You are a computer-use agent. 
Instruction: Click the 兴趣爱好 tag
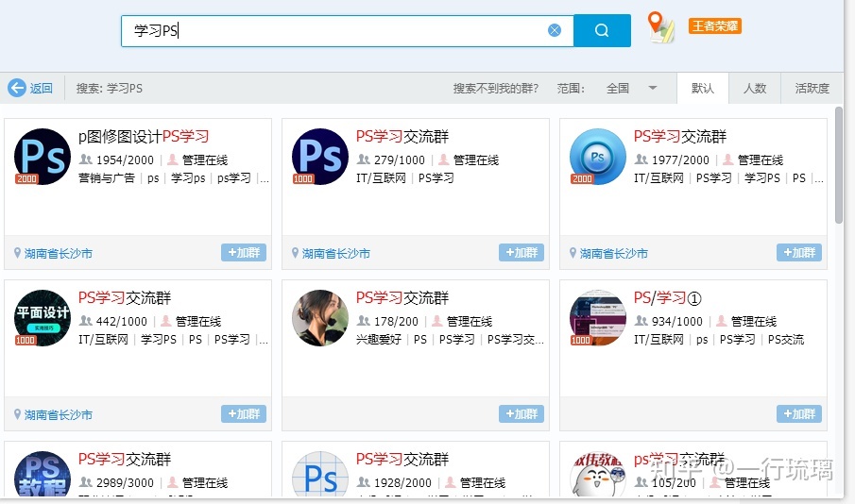[379, 340]
